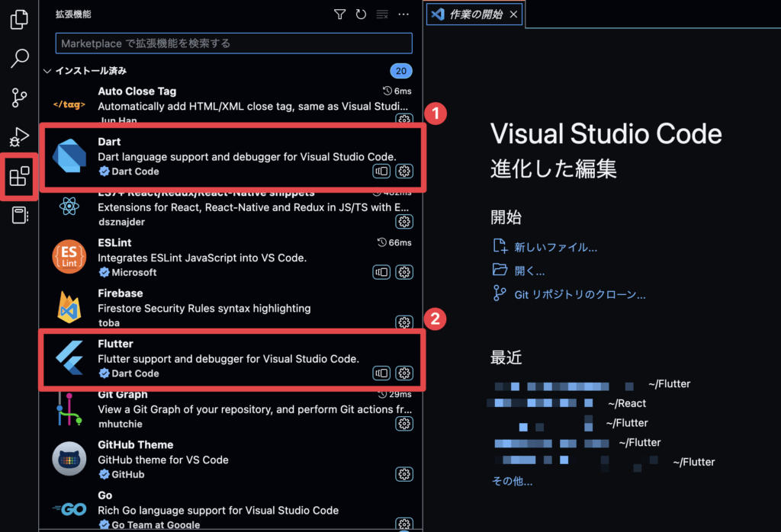Create a new file via 新しいファイル link
Image resolution: width=781 pixels, height=532 pixels.
pos(555,245)
